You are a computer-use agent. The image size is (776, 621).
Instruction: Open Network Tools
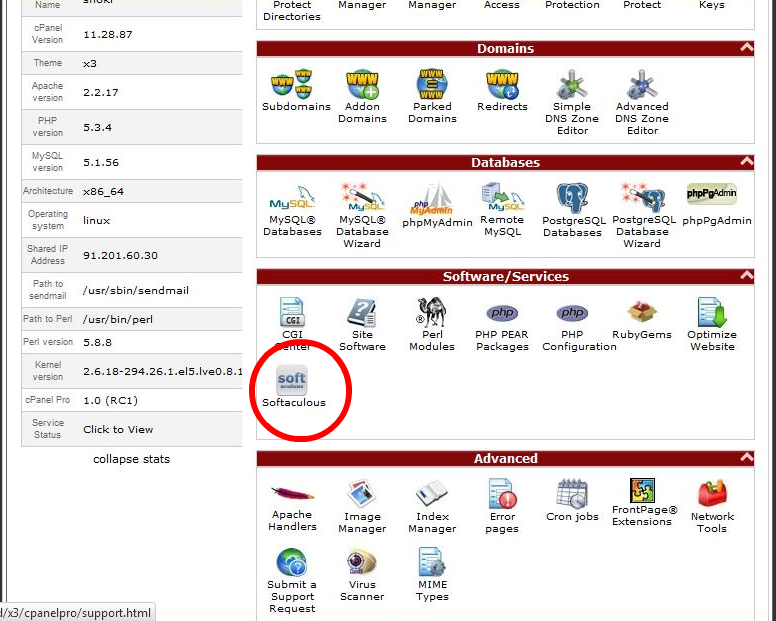pyautogui.click(x=712, y=506)
